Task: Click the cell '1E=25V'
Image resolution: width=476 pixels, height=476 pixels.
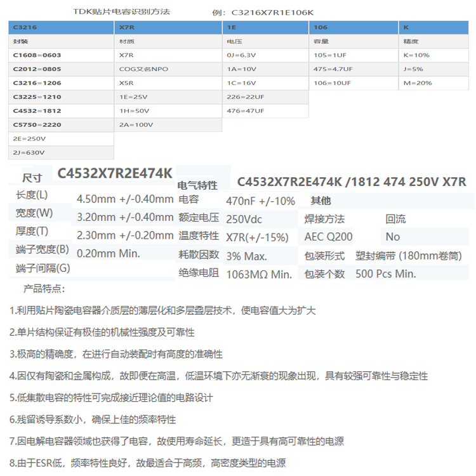Action: pyautogui.click(x=168, y=97)
